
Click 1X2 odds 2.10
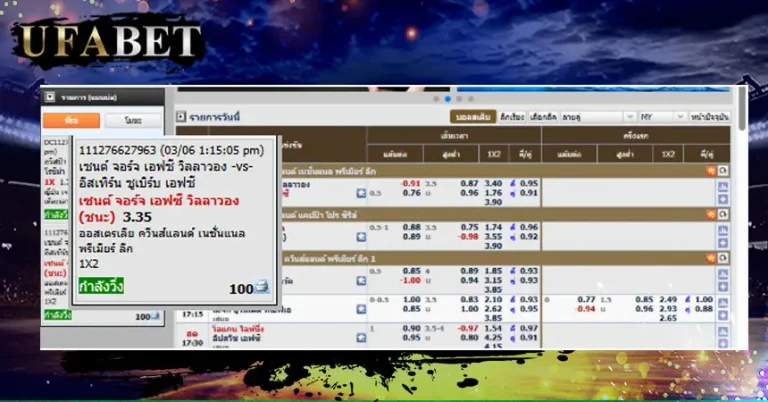coord(493,300)
